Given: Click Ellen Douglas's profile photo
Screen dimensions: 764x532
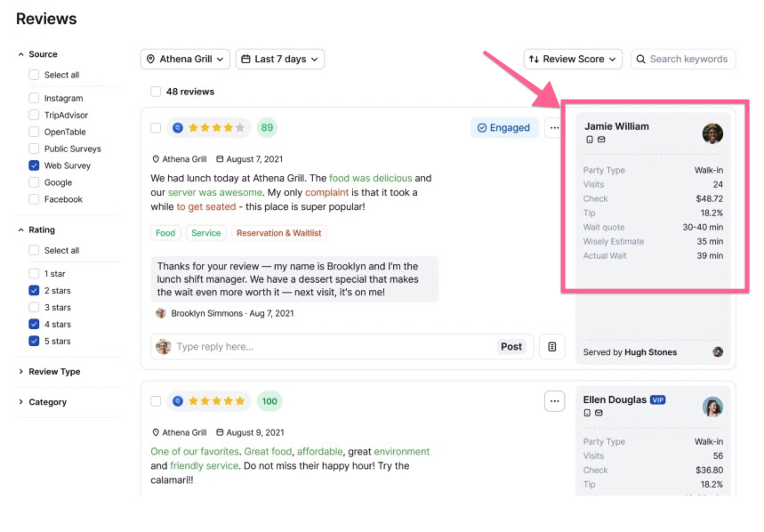Looking at the screenshot, I should click(712, 407).
